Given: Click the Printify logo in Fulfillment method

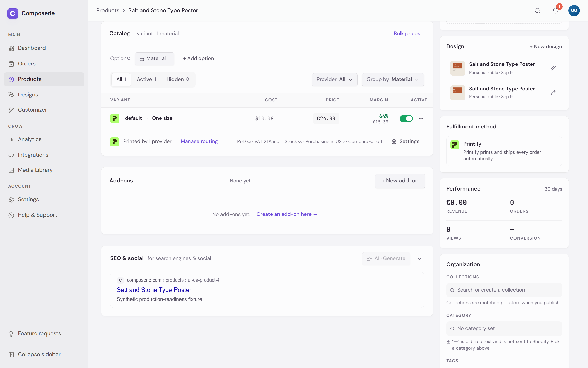Looking at the screenshot, I should pos(455,145).
